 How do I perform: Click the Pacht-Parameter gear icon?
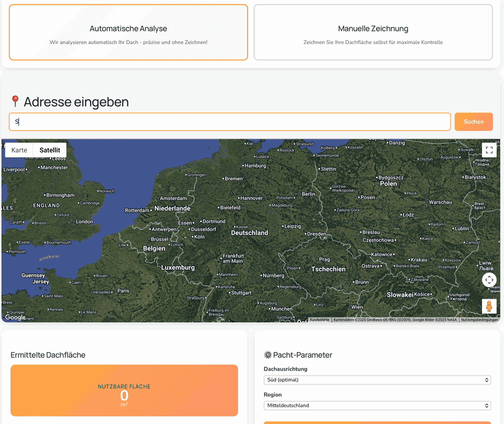click(268, 355)
